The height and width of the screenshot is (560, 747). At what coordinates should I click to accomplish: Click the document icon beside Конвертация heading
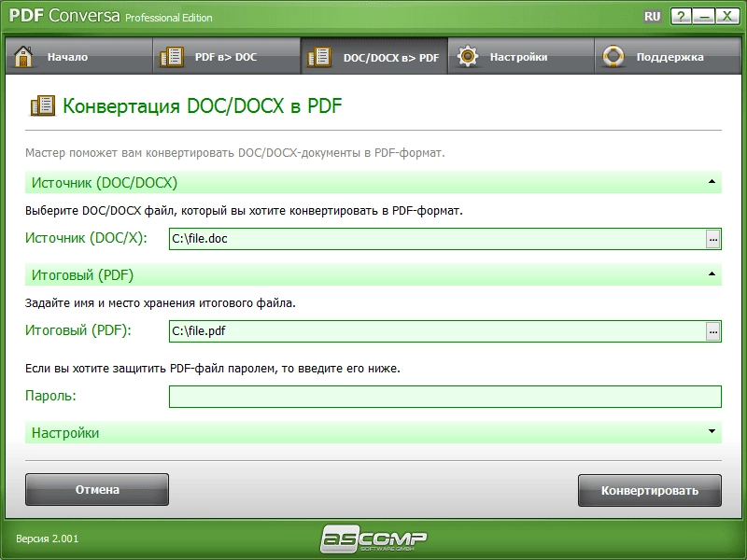(x=43, y=105)
